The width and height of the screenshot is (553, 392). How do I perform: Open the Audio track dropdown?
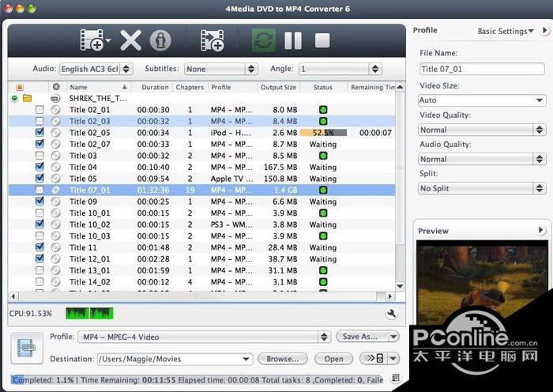pos(96,69)
